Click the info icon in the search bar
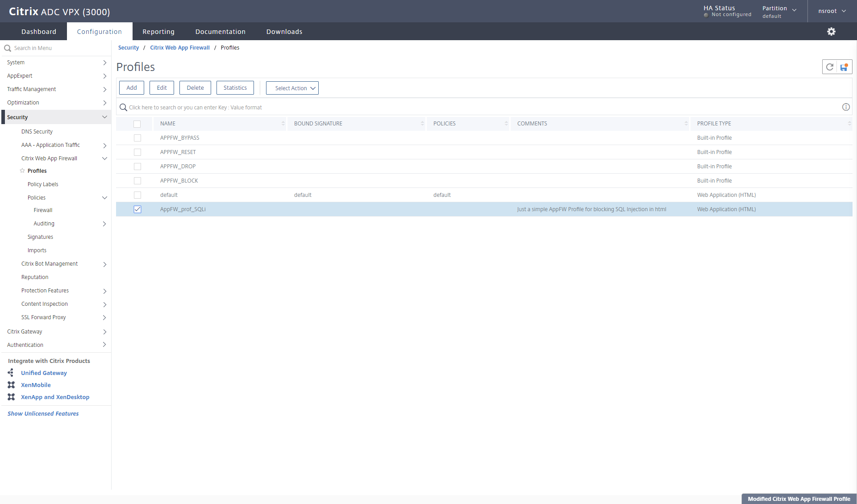Screen dimensions: 857x504 (x=846, y=107)
